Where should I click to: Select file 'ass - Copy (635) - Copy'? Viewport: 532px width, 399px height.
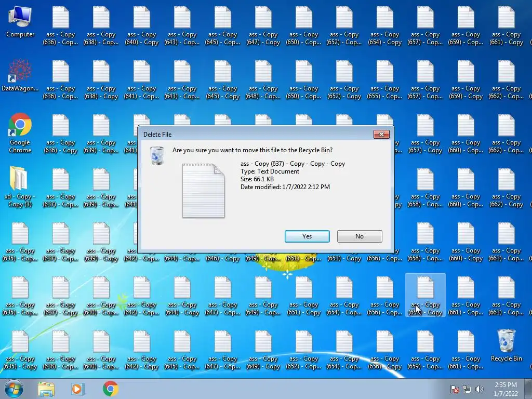[x=20, y=350]
